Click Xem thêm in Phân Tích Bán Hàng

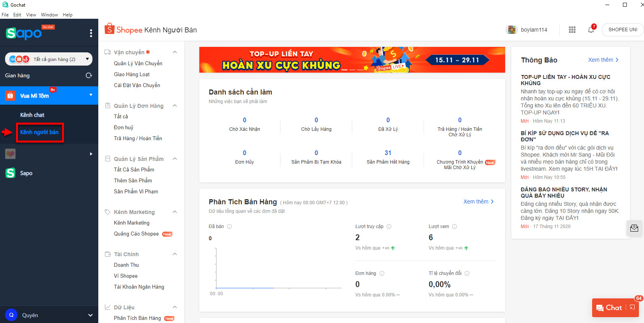pos(479,202)
